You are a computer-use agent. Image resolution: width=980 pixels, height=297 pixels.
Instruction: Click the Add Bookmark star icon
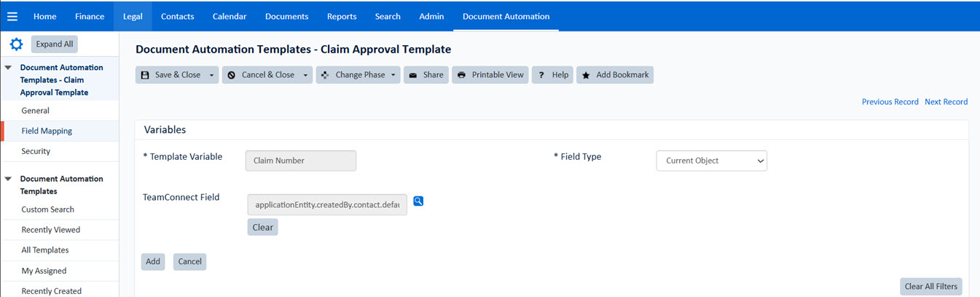586,75
